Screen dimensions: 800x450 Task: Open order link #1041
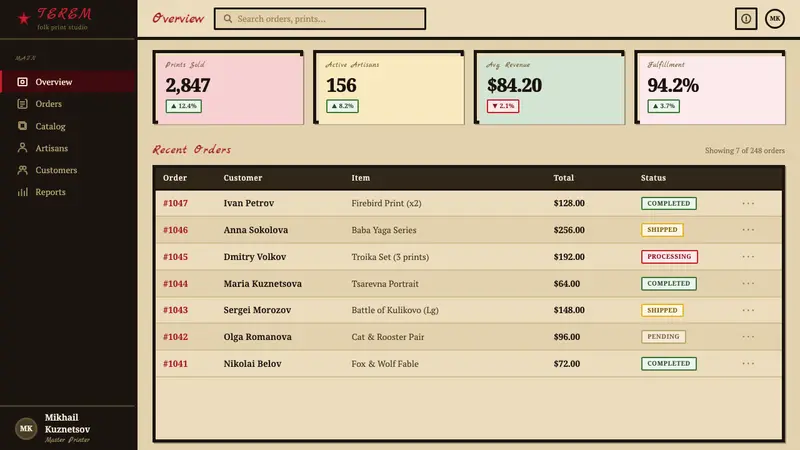175,363
